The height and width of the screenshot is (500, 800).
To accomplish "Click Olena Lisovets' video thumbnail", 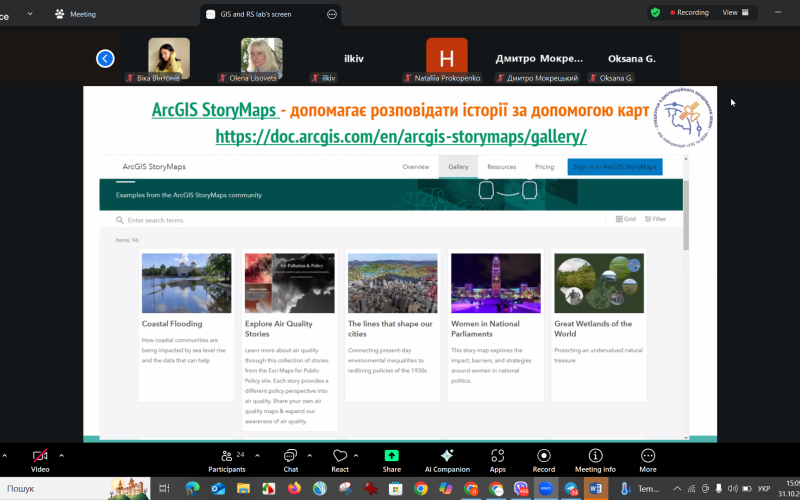I will point(262,57).
